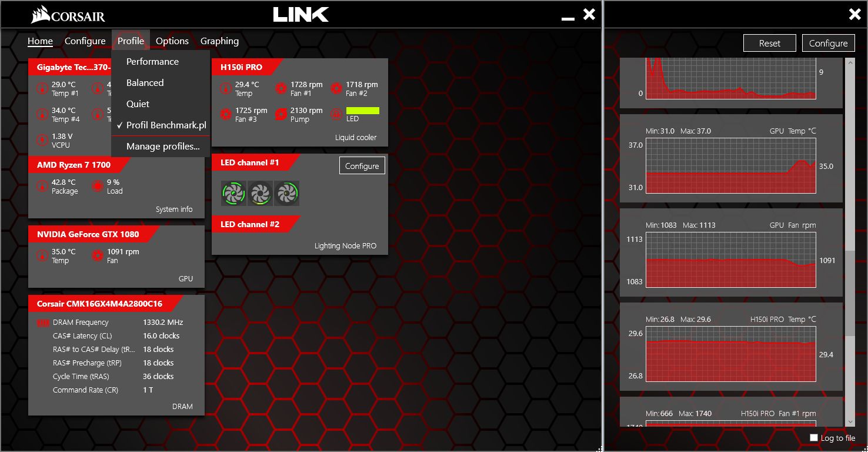The height and width of the screenshot is (452, 868).
Task: Click the CAS# Latency 16.0 clocks value
Action: coord(161,336)
